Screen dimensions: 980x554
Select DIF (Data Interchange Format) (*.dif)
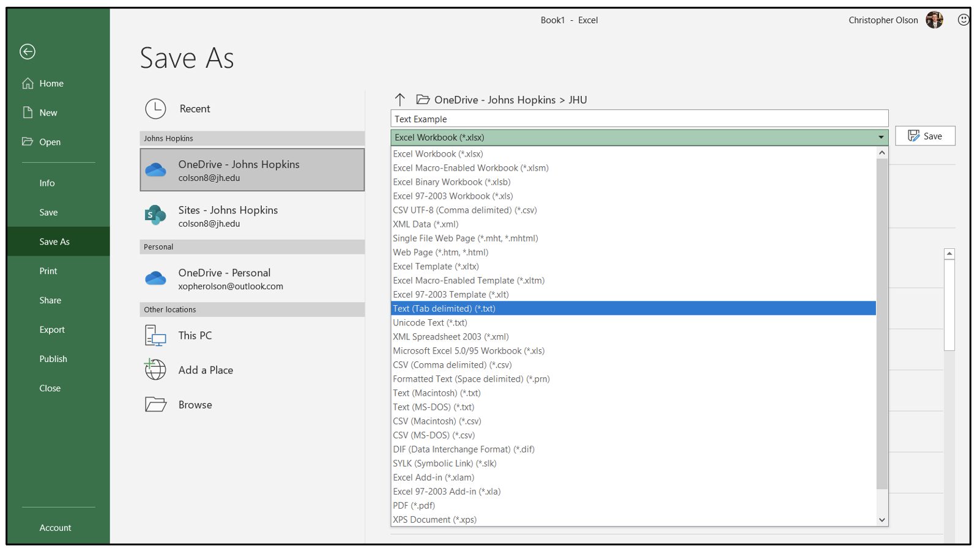tap(633, 449)
